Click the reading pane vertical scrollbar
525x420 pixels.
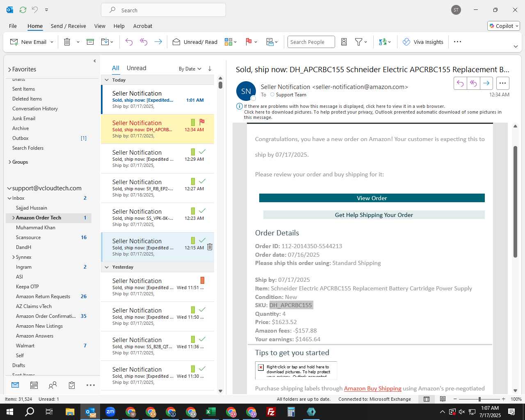(515, 202)
